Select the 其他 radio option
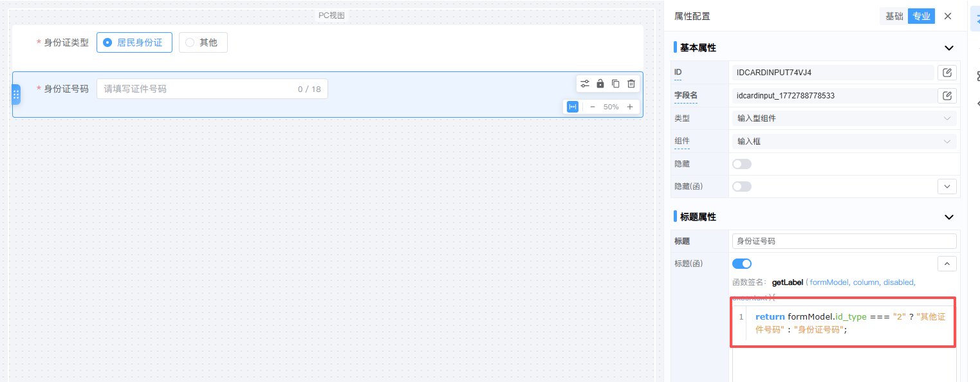Screen dimensions: 980x382 (x=203, y=42)
